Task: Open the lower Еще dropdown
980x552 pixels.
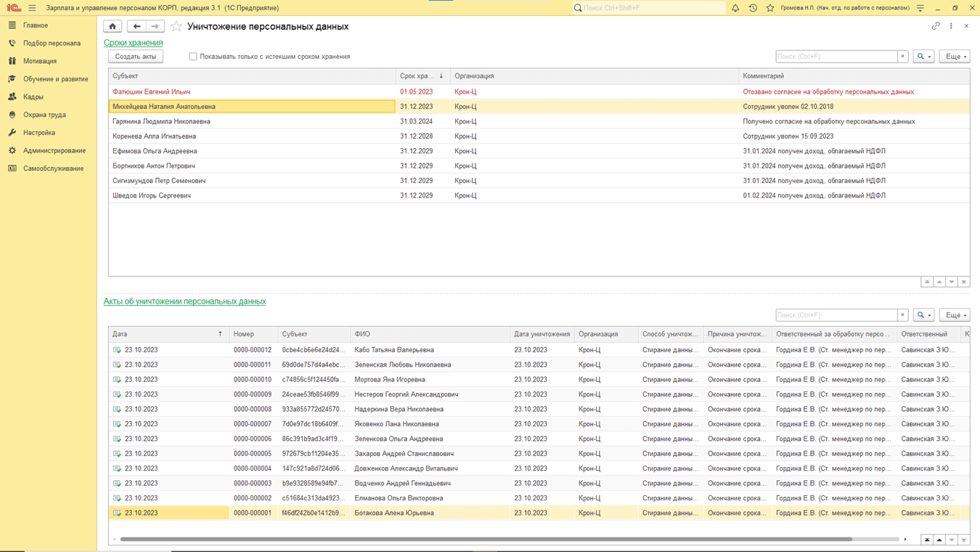Action: click(954, 315)
